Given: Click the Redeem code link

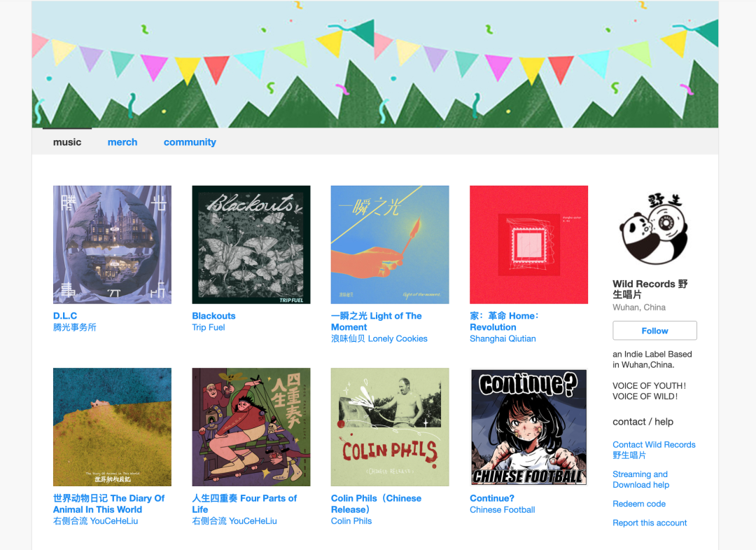Looking at the screenshot, I should pos(639,504).
